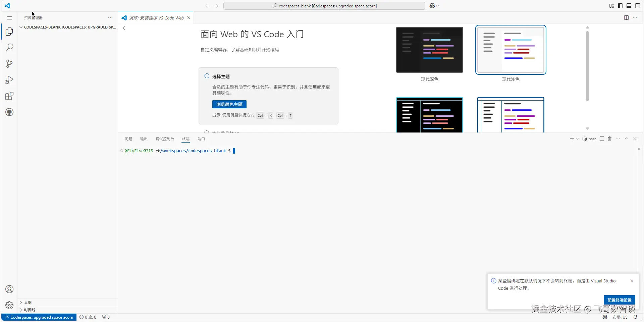Close the VS Code Web walkthrough tab
Image resolution: width=644 pixels, height=322 pixels.
pyautogui.click(x=189, y=18)
